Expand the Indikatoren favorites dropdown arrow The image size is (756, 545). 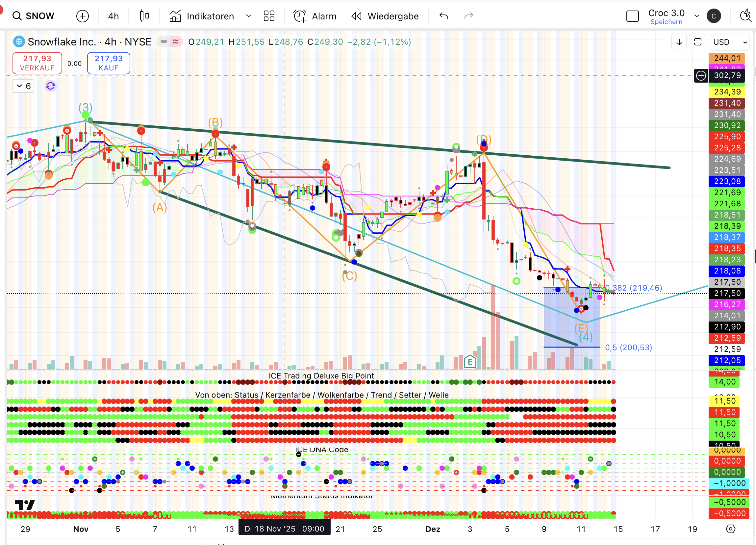(248, 16)
